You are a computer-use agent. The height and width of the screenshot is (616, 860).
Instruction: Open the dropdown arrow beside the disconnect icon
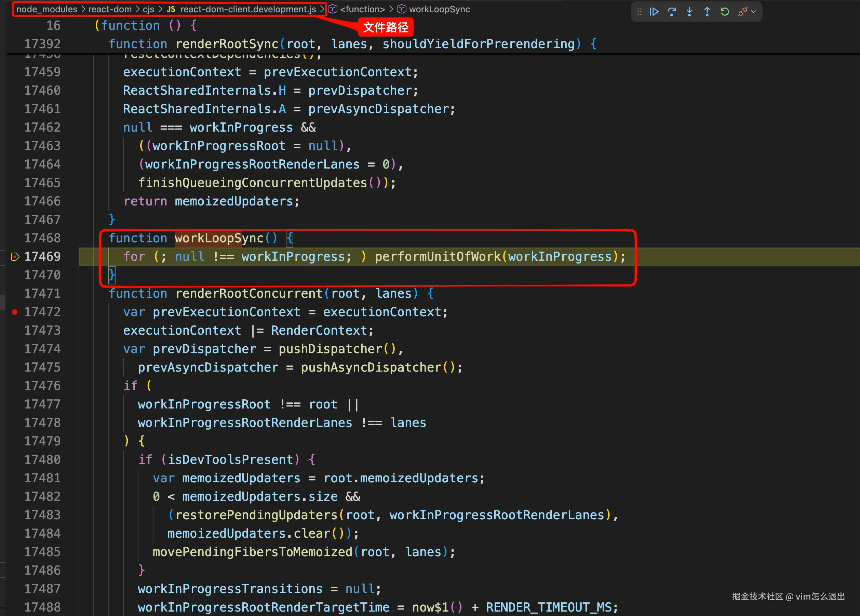tap(754, 12)
